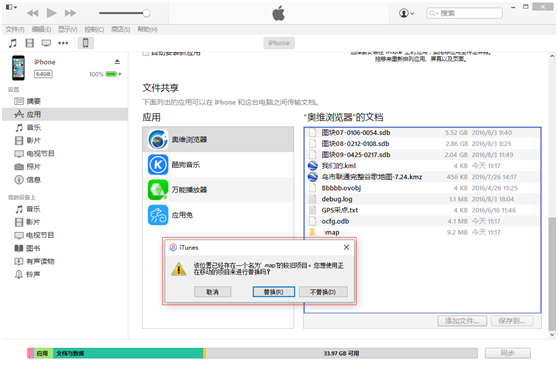Screen dimensions: 558x369
Task: Open the account user dropdown
Action: (406, 13)
